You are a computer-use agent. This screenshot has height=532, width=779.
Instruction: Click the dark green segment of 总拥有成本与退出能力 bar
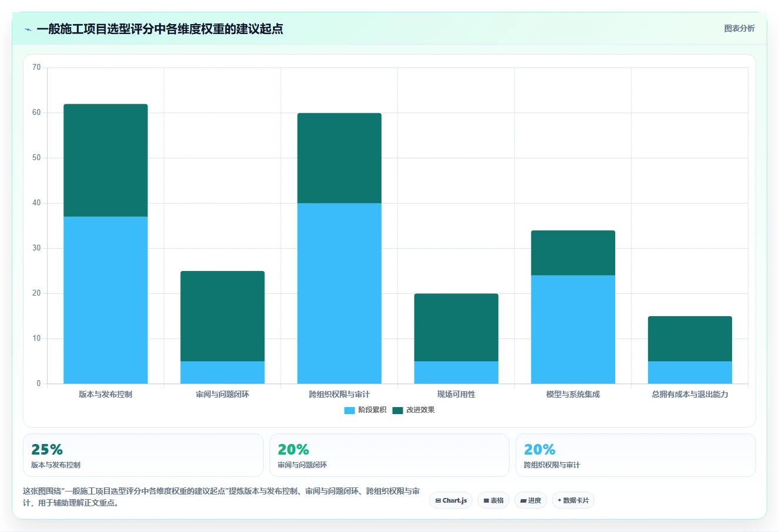[x=690, y=338]
